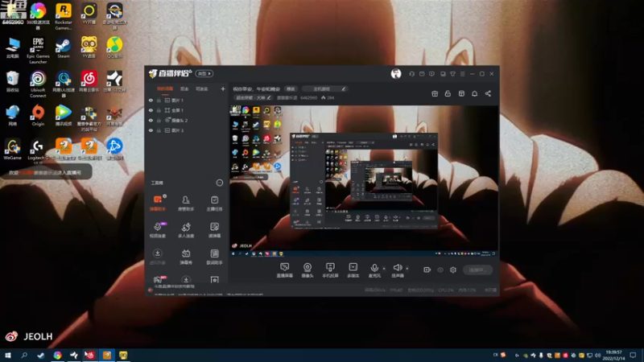Toggle visibility of 摄像头 2 source

pos(151,120)
